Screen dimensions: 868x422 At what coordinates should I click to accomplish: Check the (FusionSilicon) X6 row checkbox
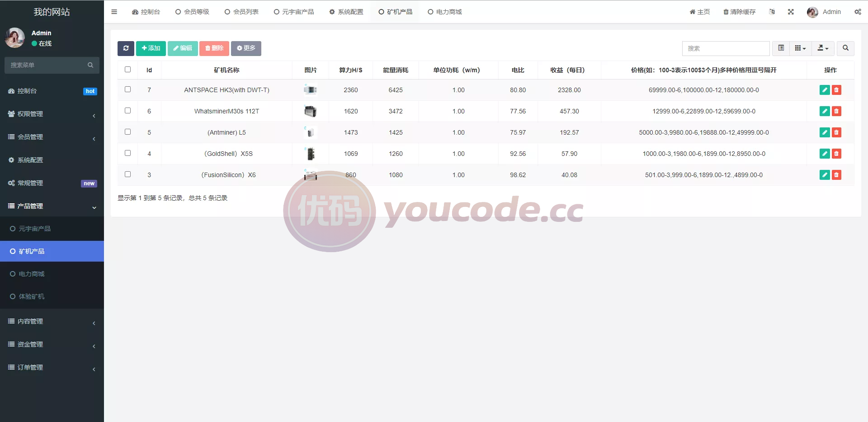coord(127,174)
